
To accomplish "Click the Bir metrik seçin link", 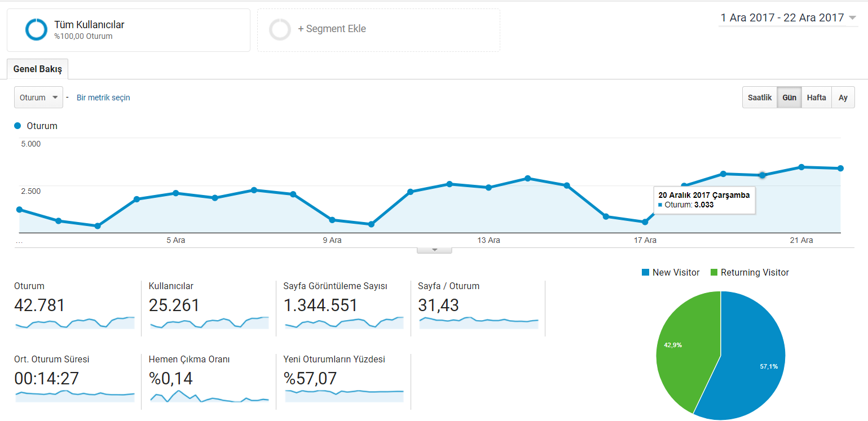I will 103,98.
